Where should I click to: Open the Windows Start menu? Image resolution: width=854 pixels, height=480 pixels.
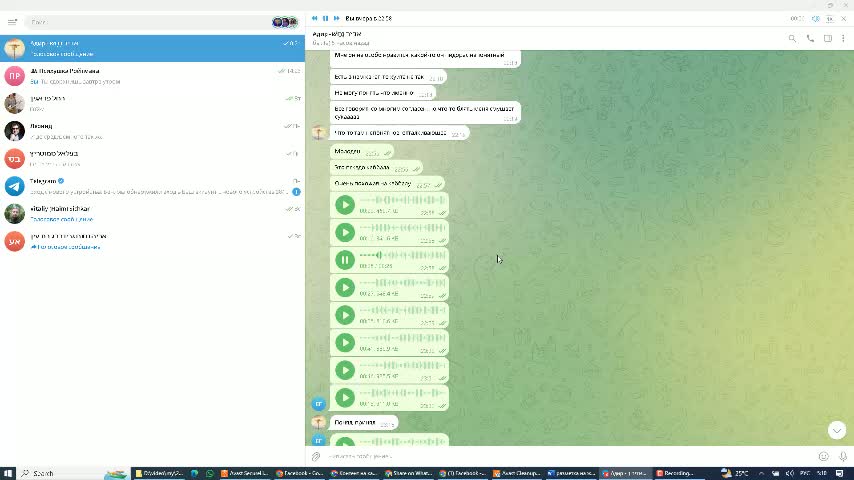(8, 473)
